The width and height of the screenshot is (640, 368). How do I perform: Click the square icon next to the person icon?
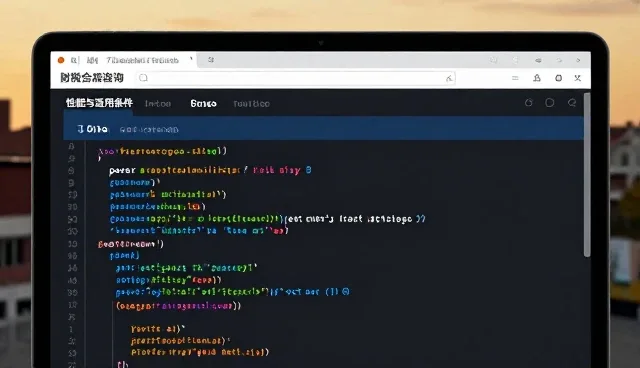click(x=558, y=78)
